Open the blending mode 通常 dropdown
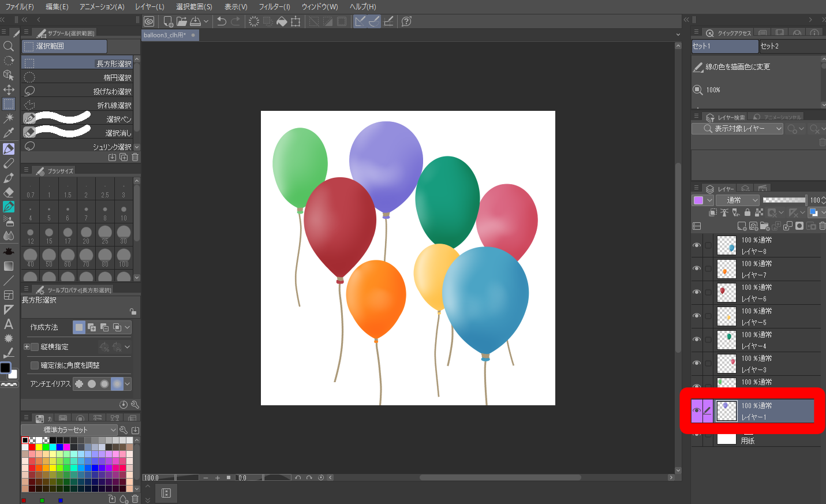The height and width of the screenshot is (504, 826). pos(738,200)
